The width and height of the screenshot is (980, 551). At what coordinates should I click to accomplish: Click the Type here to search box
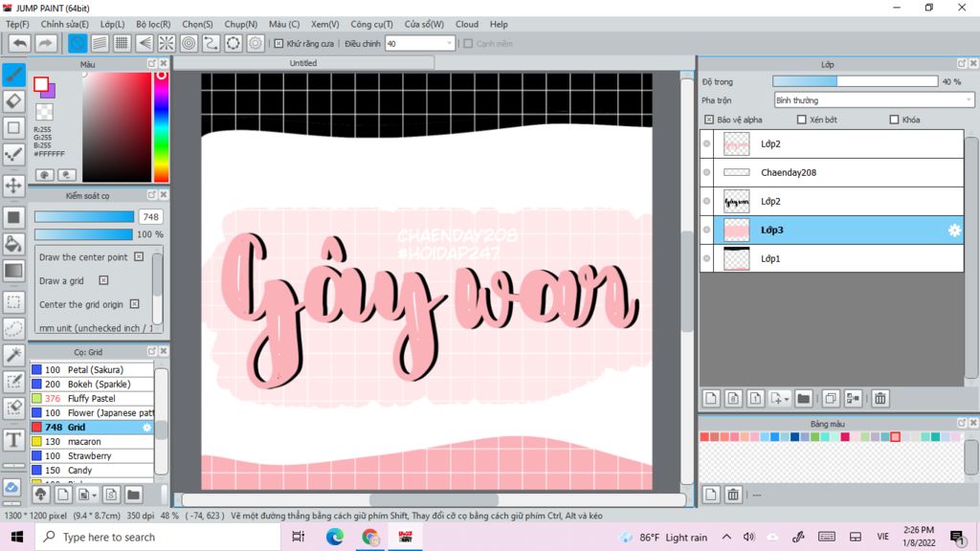[157, 537]
